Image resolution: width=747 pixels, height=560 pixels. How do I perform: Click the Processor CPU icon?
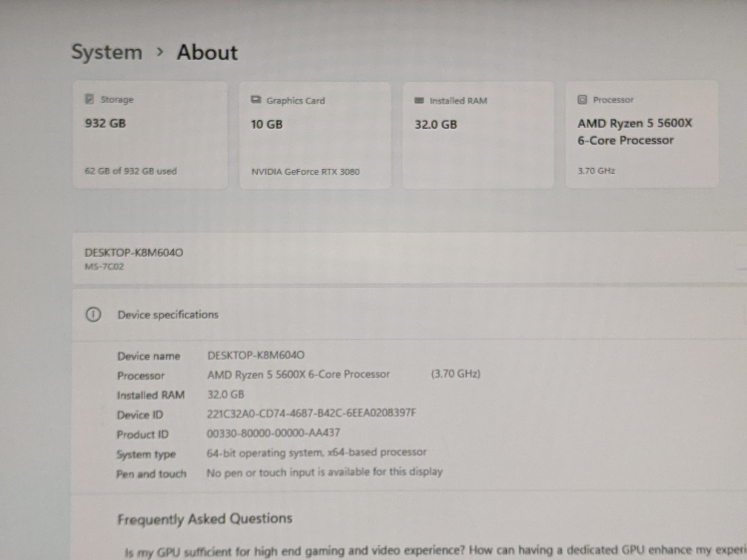(x=582, y=100)
